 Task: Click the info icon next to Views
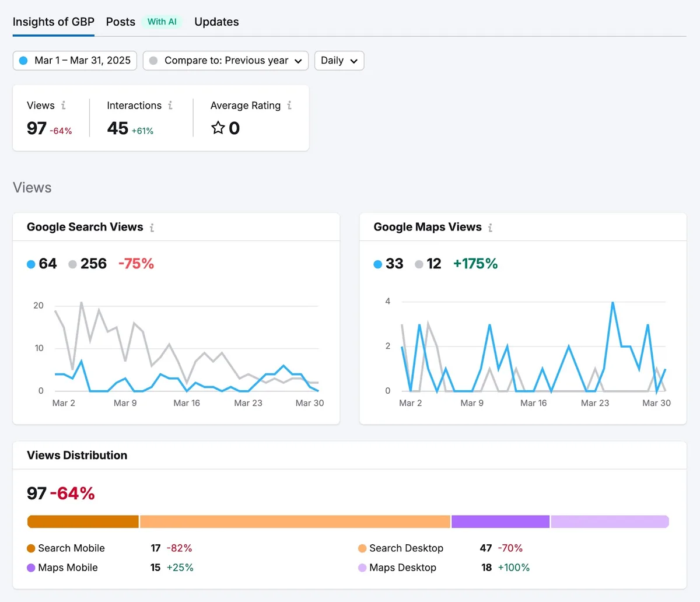pos(64,106)
